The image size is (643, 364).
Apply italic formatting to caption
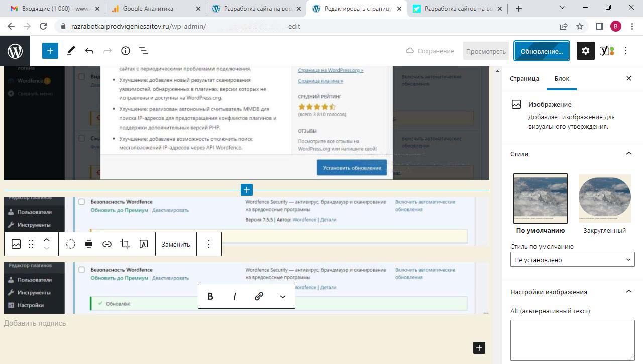point(235,296)
